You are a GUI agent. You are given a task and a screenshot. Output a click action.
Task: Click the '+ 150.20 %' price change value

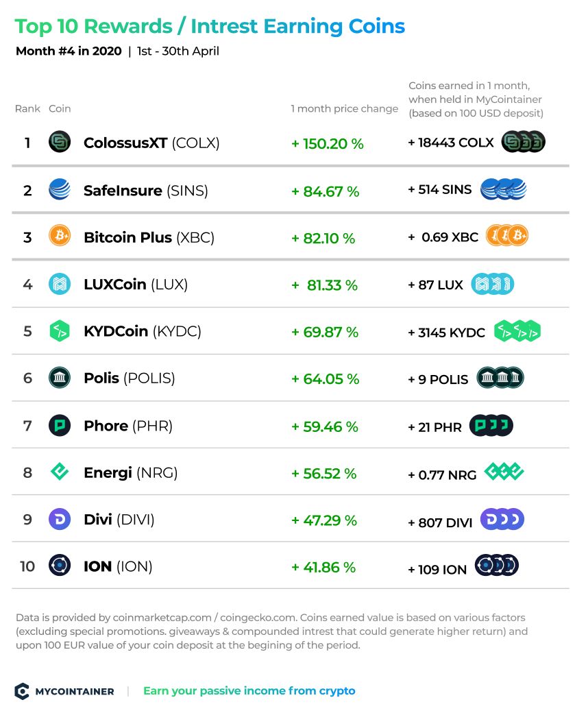coord(327,143)
